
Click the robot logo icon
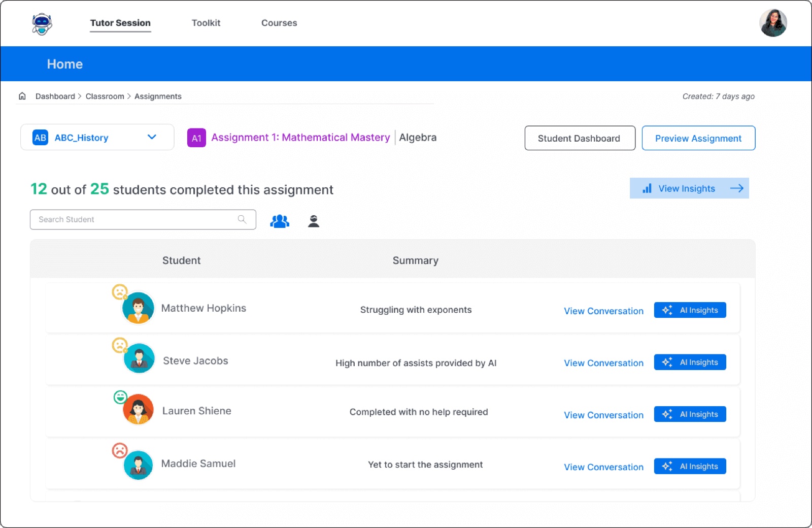point(42,24)
